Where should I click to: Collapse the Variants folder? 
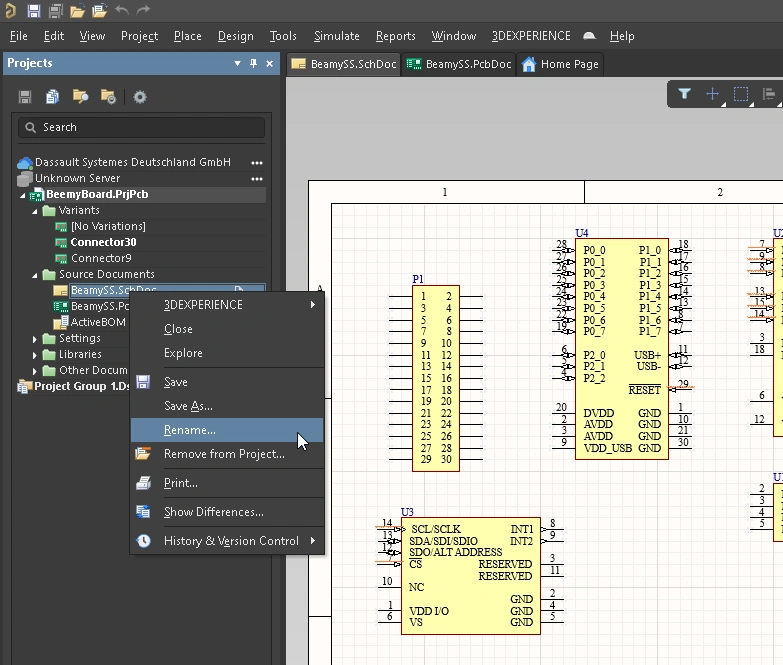point(34,211)
